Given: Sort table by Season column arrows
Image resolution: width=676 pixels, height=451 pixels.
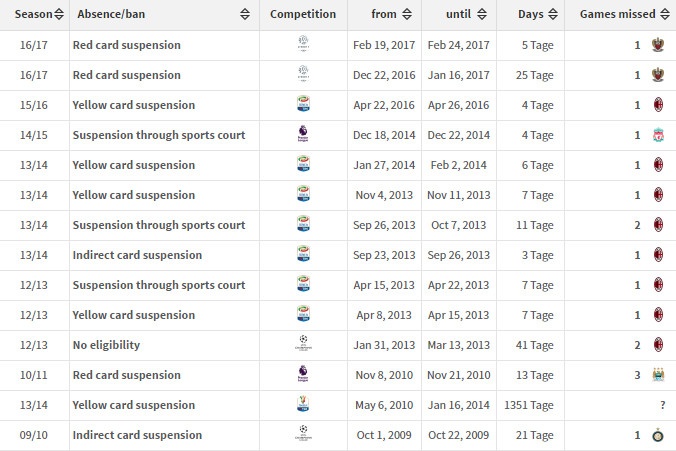Looking at the screenshot, I should click(59, 15).
